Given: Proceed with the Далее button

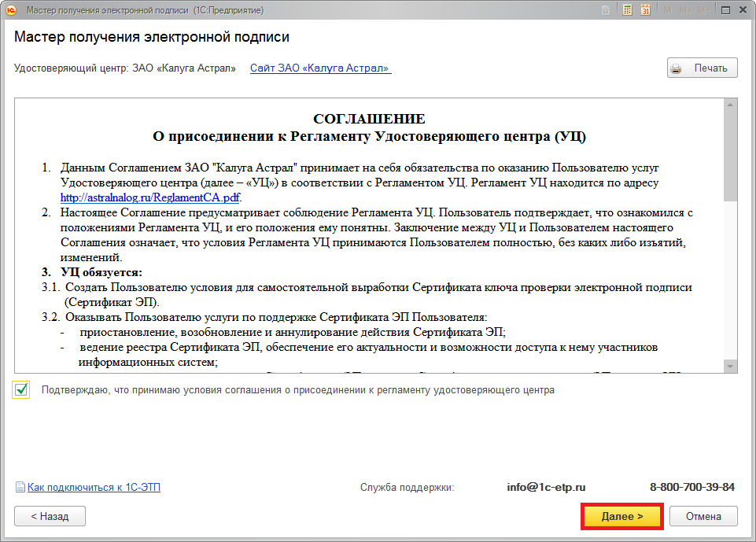Looking at the screenshot, I should tap(621, 517).
